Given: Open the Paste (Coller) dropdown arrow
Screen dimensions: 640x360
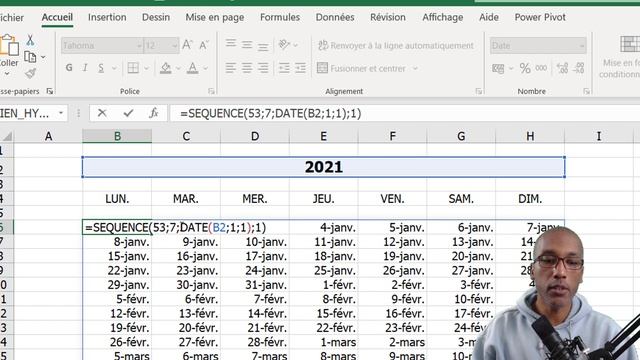Looking at the screenshot, I should 7,74.
